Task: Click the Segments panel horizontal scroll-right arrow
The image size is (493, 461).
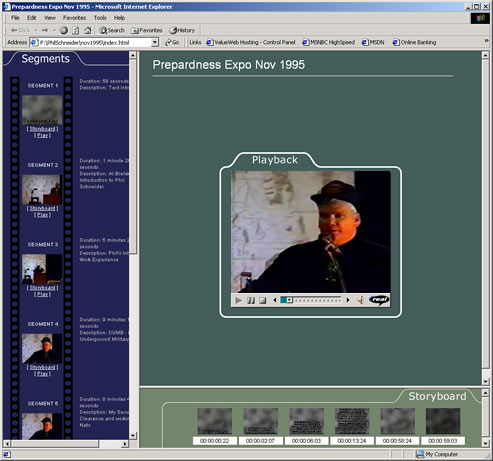Action: point(125,444)
